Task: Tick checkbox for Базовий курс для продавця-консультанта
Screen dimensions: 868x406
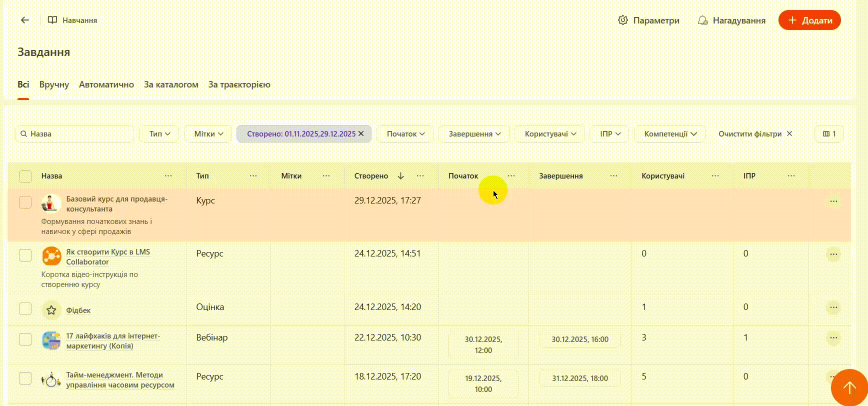Action: pos(25,202)
